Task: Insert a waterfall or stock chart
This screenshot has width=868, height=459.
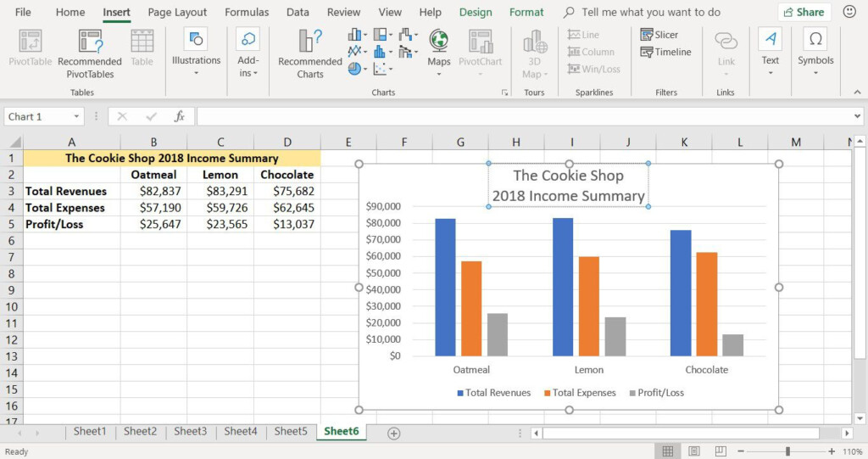Action: (x=405, y=35)
